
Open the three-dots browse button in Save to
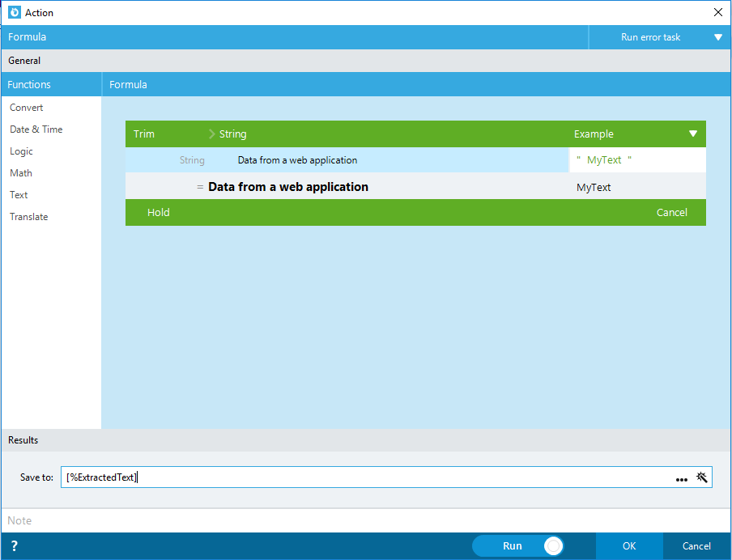point(682,479)
